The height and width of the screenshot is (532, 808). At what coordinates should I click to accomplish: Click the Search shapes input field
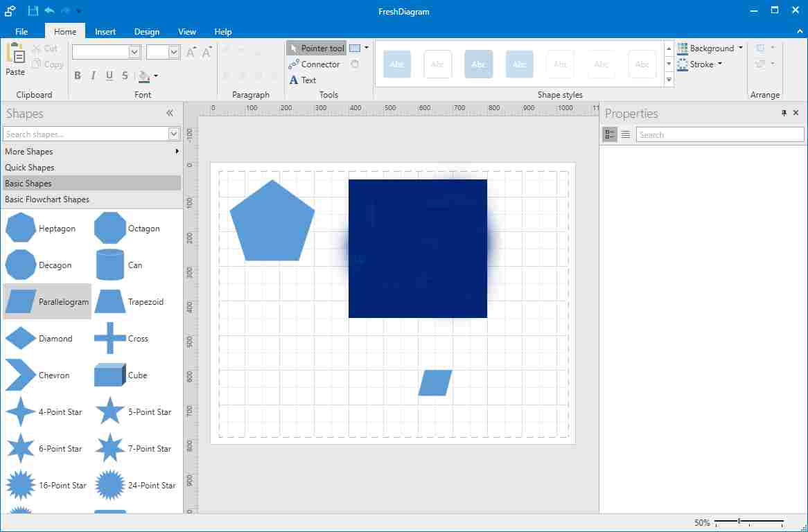pos(85,134)
